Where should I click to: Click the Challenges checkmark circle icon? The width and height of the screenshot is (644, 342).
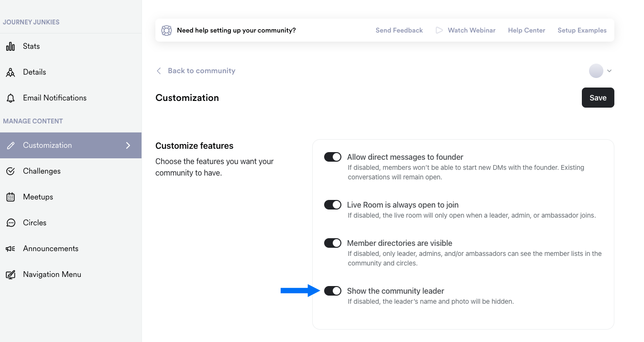[10, 171]
